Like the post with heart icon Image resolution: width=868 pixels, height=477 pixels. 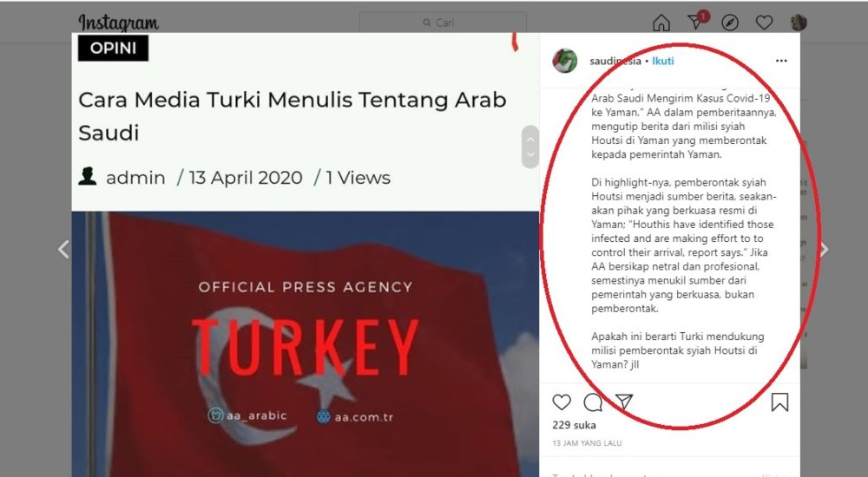click(562, 402)
